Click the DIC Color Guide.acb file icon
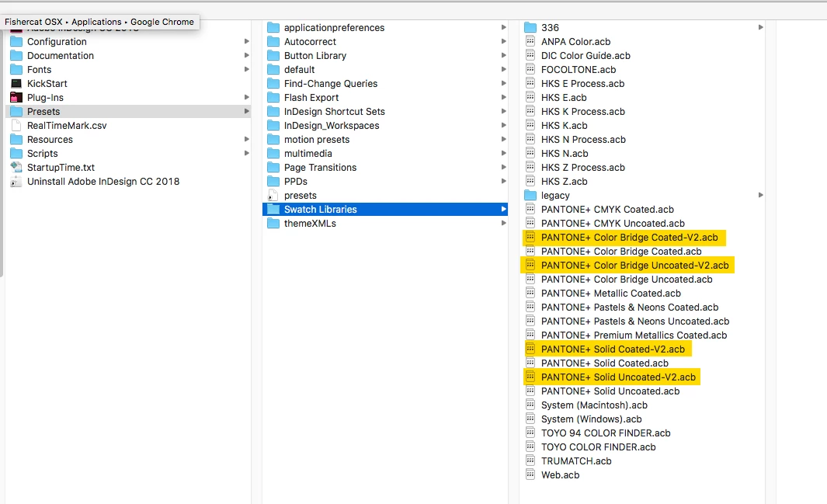This screenshot has width=827, height=504. pyautogui.click(x=530, y=55)
